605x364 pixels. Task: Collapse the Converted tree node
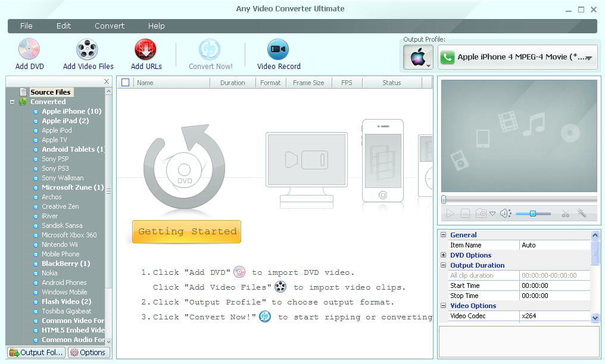pyautogui.click(x=12, y=102)
